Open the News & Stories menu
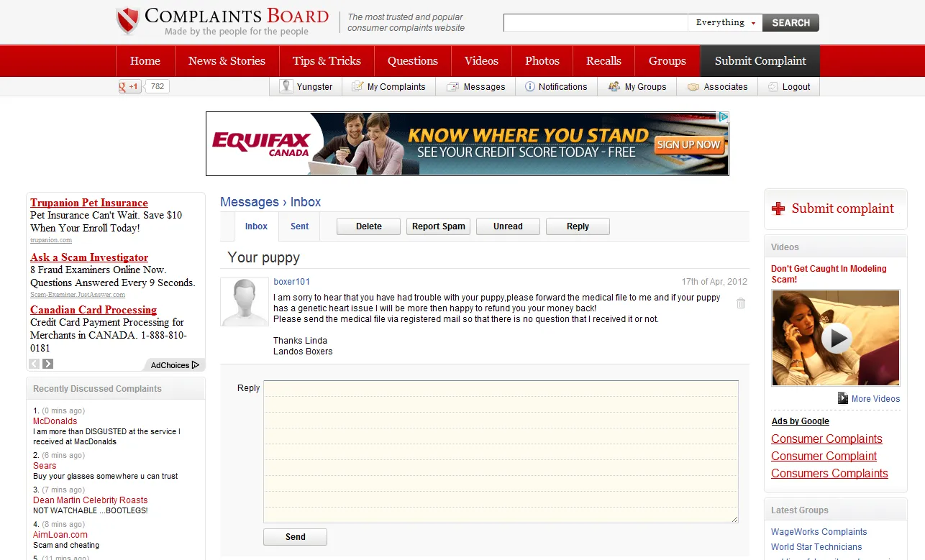This screenshot has width=925, height=560. point(227,61)
